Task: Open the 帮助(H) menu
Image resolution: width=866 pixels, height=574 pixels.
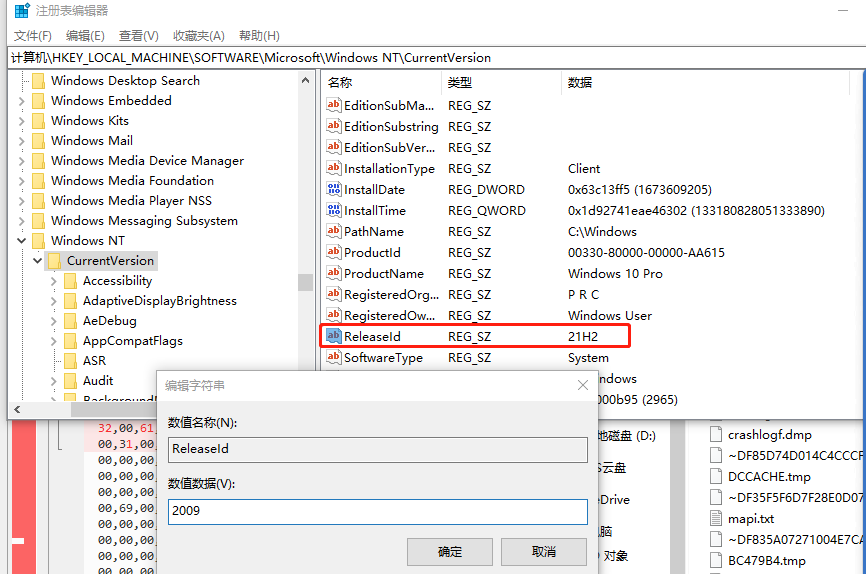Action: click(259, 36)
